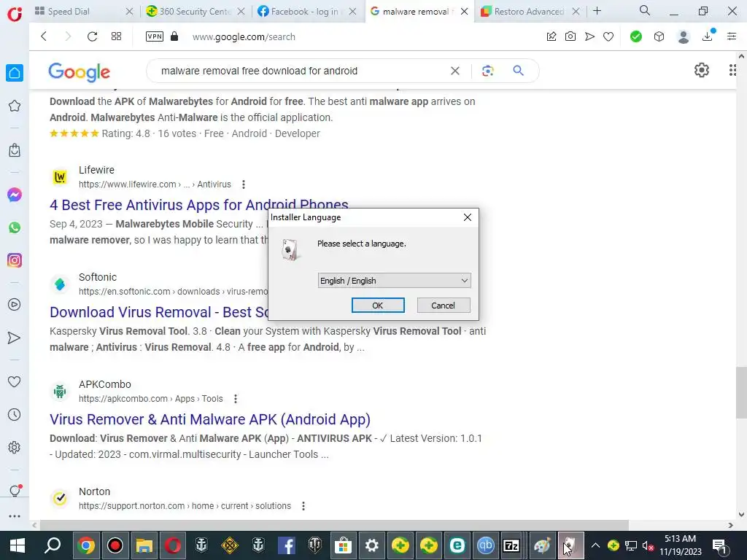
Task: Open Google quick settings gear
Action: (701, 71)
